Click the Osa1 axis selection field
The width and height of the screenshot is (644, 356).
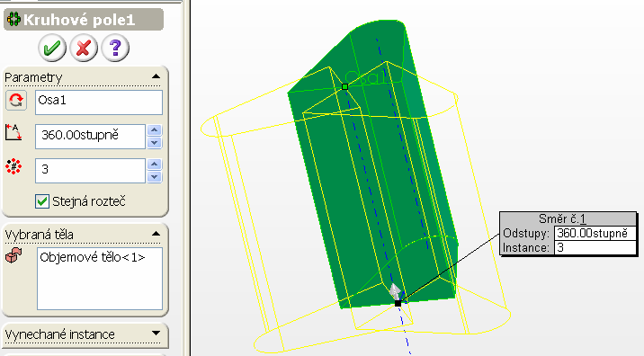99,102
